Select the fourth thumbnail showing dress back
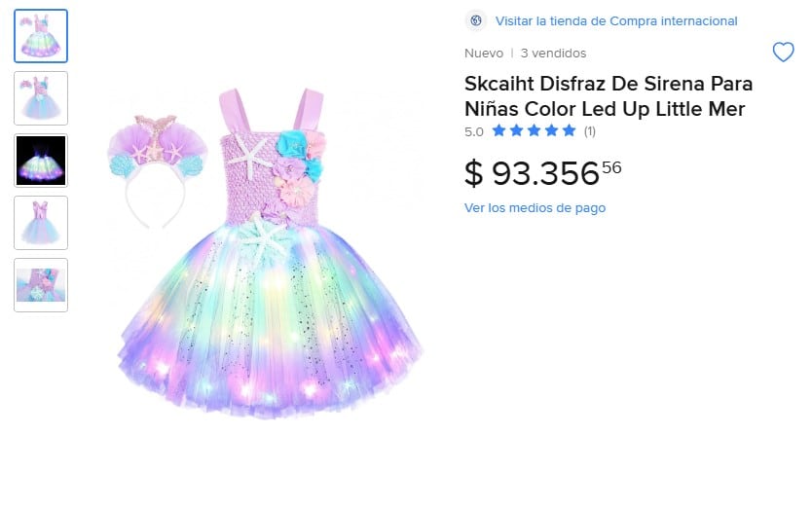 point(41,223)
